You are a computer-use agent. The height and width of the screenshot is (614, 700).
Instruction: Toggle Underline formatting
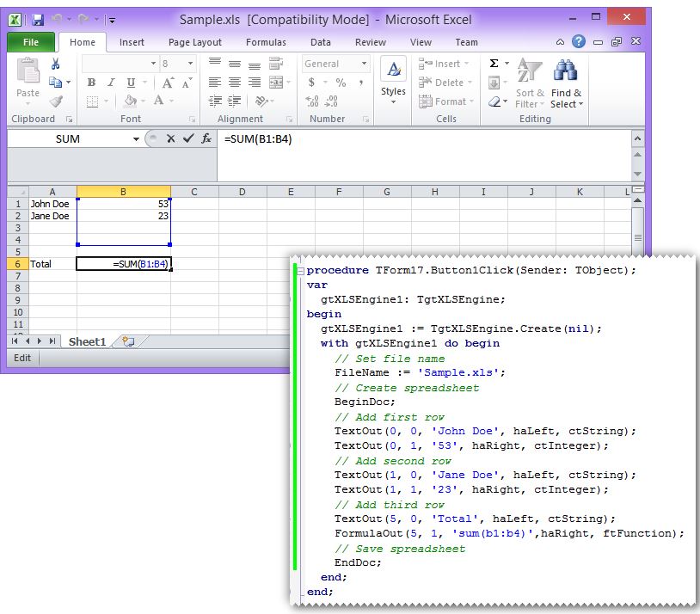point(131,83)
